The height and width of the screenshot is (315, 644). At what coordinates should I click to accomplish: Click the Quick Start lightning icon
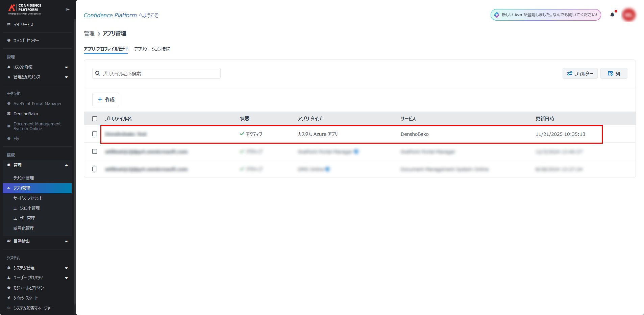click(9, 298)
